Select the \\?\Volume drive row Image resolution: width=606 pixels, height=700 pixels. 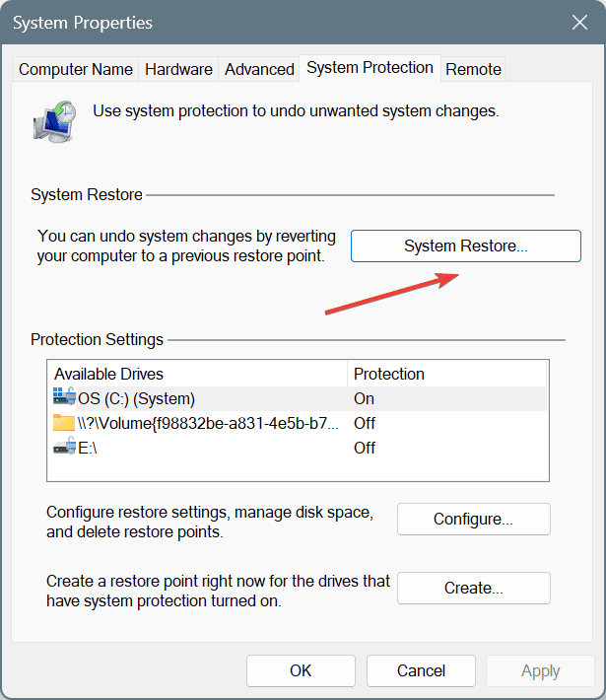tap(197, 423)
